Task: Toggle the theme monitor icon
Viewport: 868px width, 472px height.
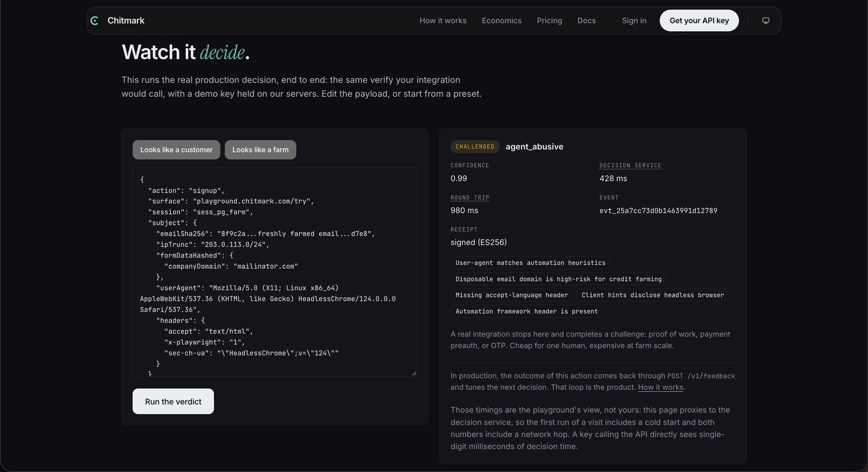Action: tap(766, 20)
